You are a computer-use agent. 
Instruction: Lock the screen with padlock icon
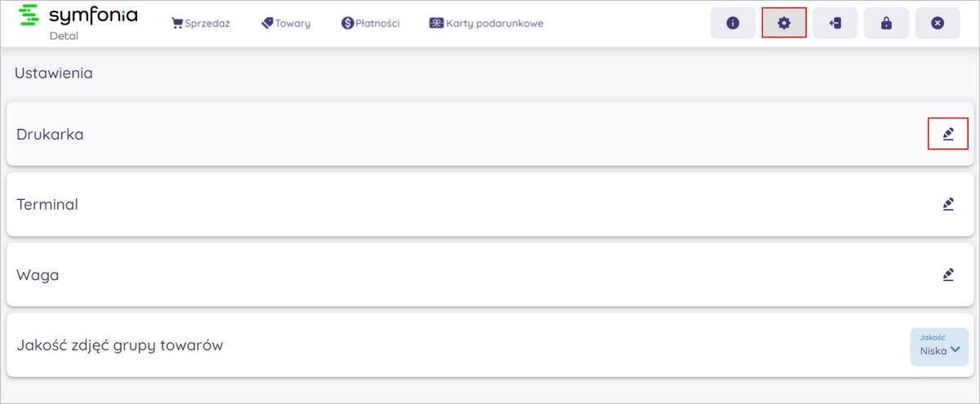tap(886, 24)
